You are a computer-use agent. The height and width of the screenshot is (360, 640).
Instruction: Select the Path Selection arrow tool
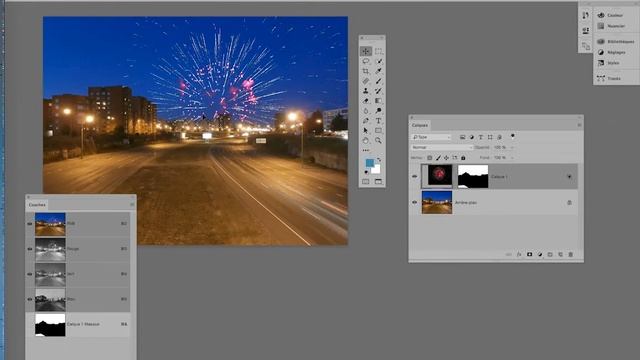point(366,131)
